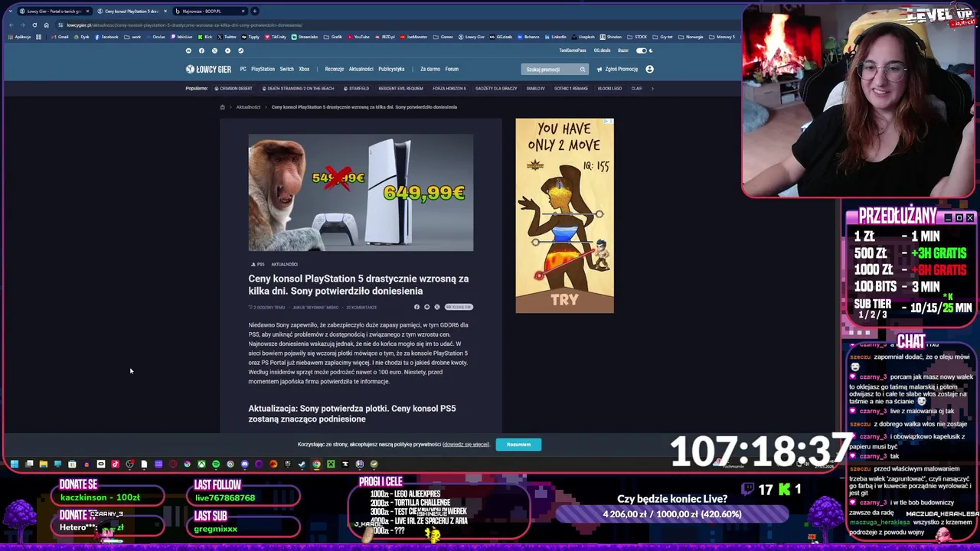Open the TikTok taskbar icon
The image size is (980, 551).
pos(115,464)
